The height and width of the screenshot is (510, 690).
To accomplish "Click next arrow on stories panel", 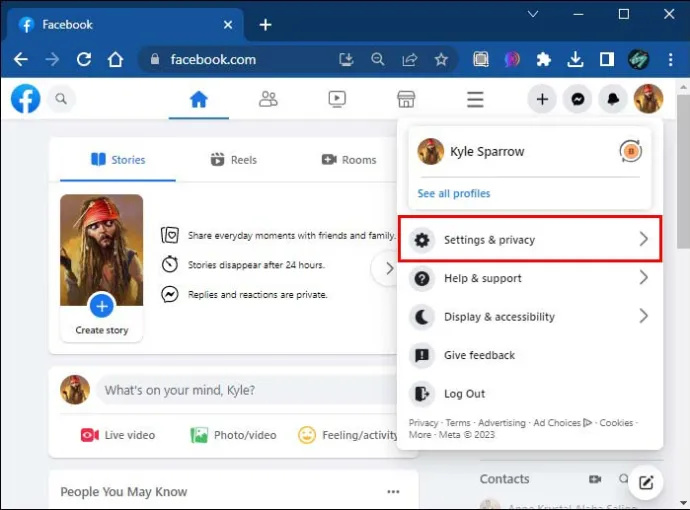I will coord(388,268).
